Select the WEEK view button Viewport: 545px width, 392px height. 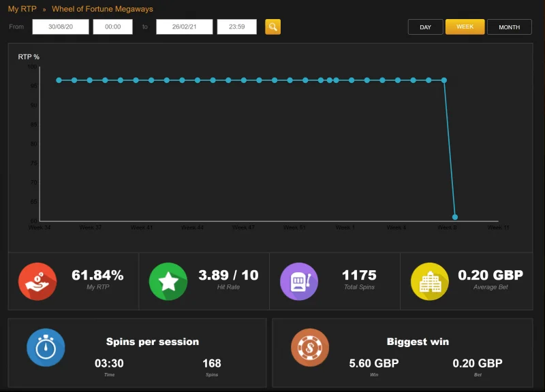pos(465,27)
